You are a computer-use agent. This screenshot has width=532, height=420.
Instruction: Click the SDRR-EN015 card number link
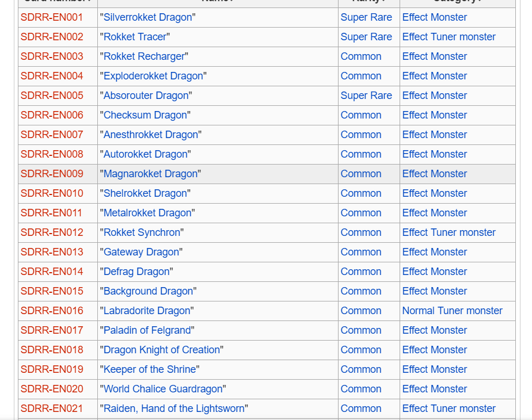[x=52, y=291]
